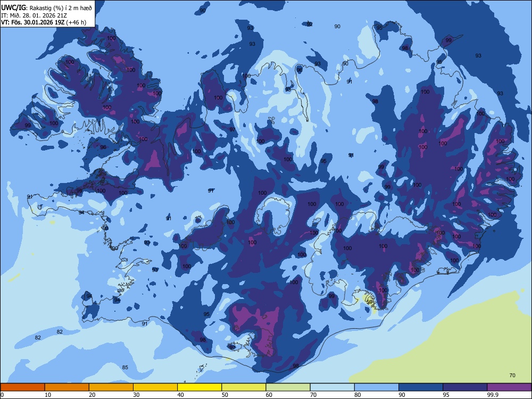Screen dimensions: 532x399
Task: Click the '50' legend scale label
Action: tap(225, 395)
